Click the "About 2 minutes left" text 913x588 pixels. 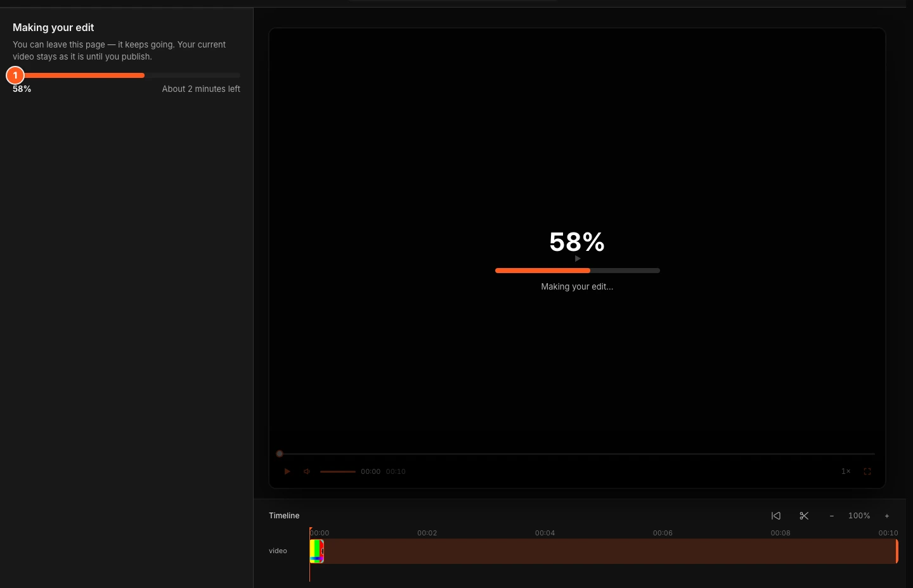pyautogui.click(x=201, y=89)
